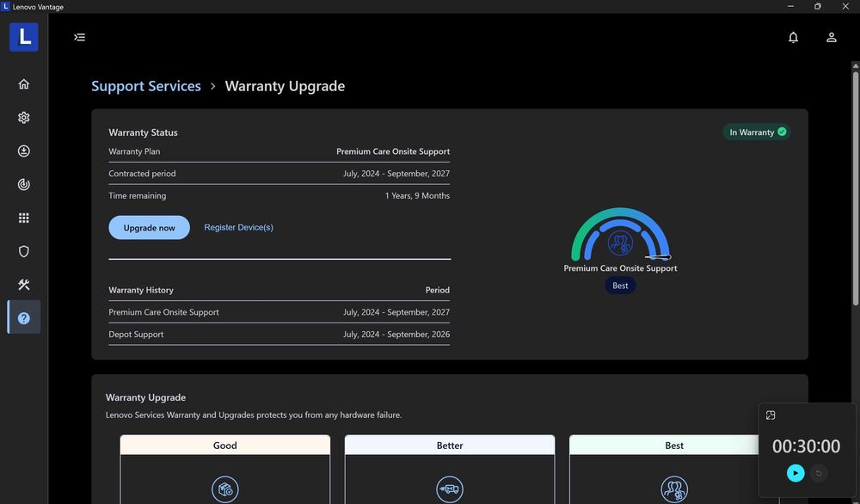Go back to Support Services breadcrumb

146,86
